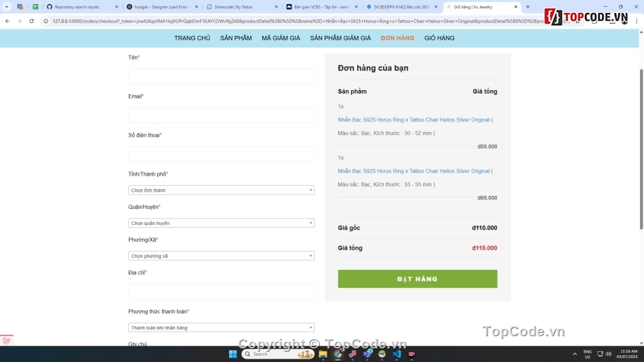
Task: Expand the Tỉnh/Thành phố dropdown
Action: click(221, 190)
